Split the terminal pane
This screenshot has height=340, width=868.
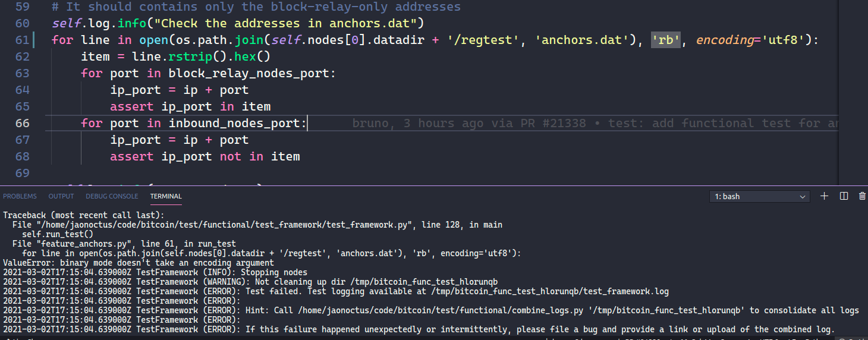click(x=844, y=196)
